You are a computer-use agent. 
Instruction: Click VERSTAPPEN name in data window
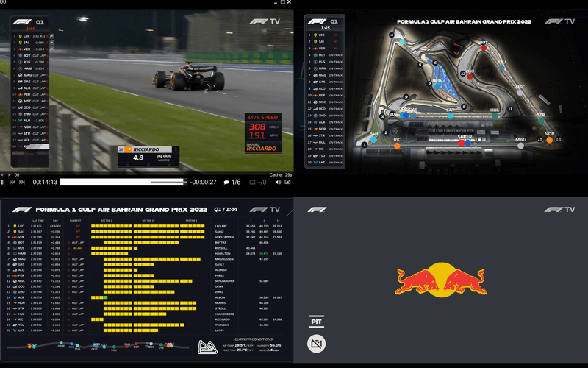[224, 237]
